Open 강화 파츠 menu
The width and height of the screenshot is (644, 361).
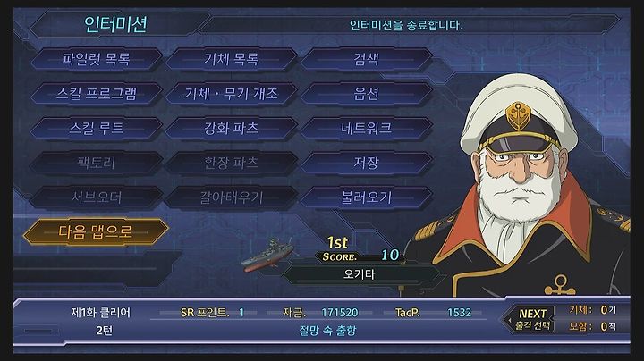pyautogui.click(x=232, y=129)
